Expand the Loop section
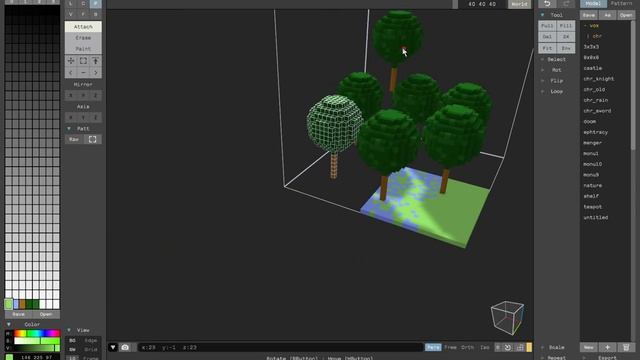640x360 pixels. coord(542,91)
